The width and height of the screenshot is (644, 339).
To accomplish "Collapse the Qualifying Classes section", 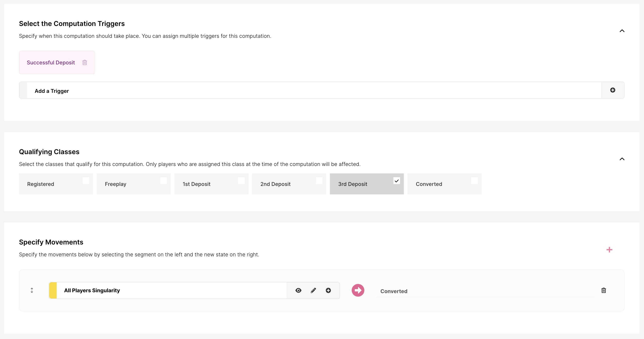I will pos(622,159).
